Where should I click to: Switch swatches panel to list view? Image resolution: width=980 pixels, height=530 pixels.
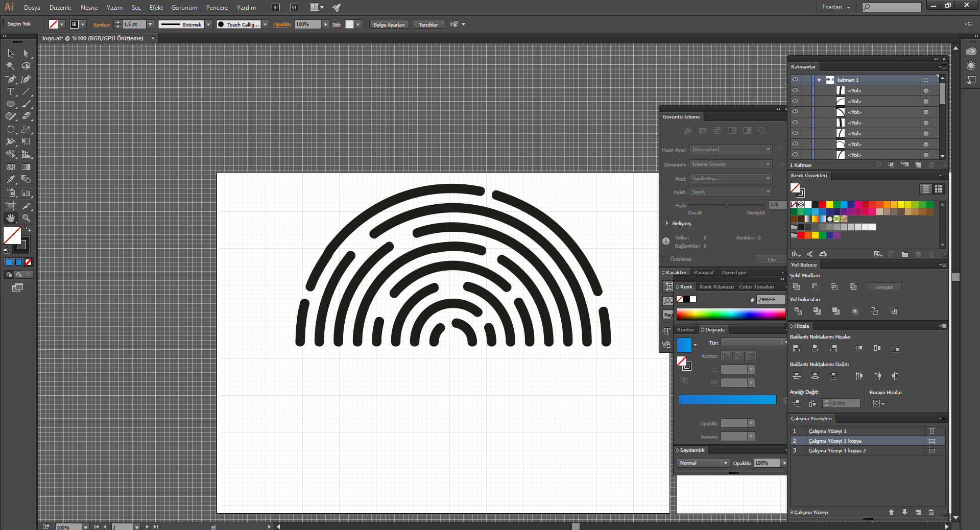coord(925,189)
